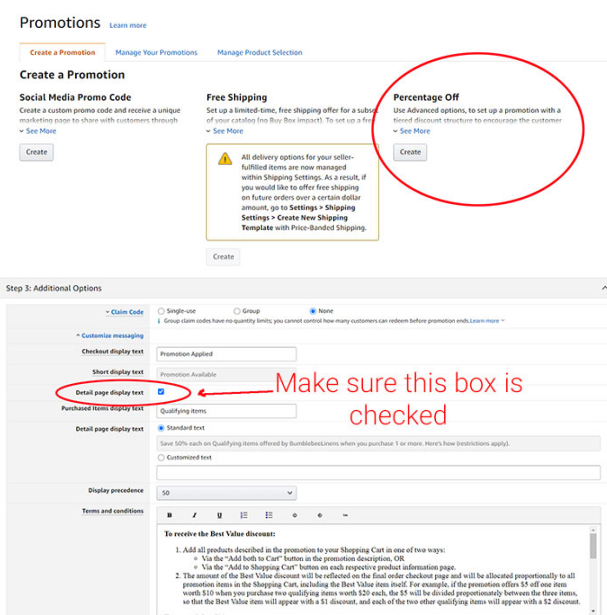Click the 'Free Shipping' heading

click(x=237, y=97)
